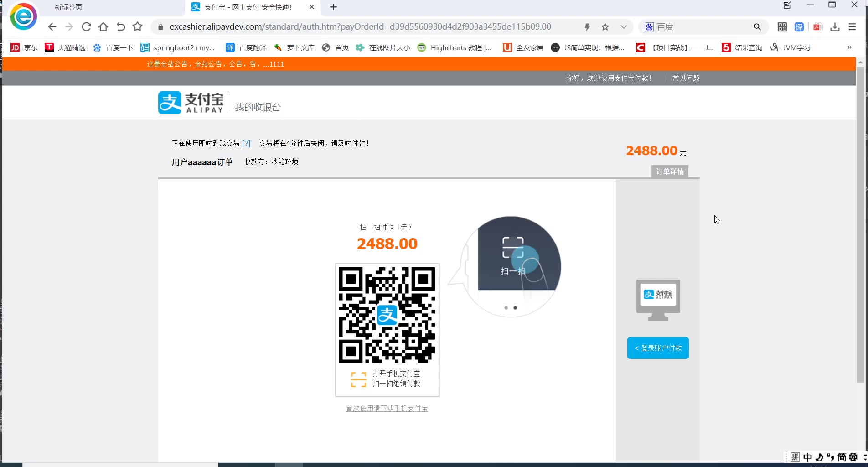868x467 pixels.
Task: Click the translate extension icon
Action: pos(799,27)
